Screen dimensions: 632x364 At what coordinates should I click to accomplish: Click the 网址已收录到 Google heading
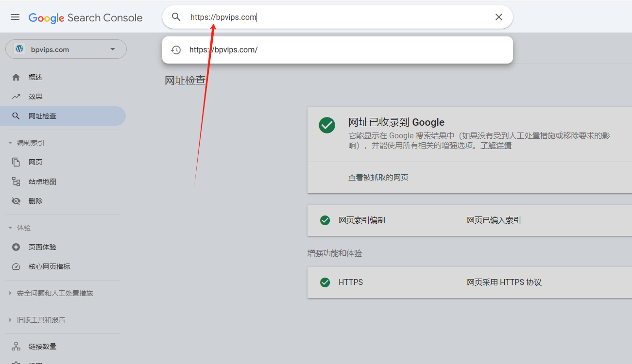click(x=396, y=122)
